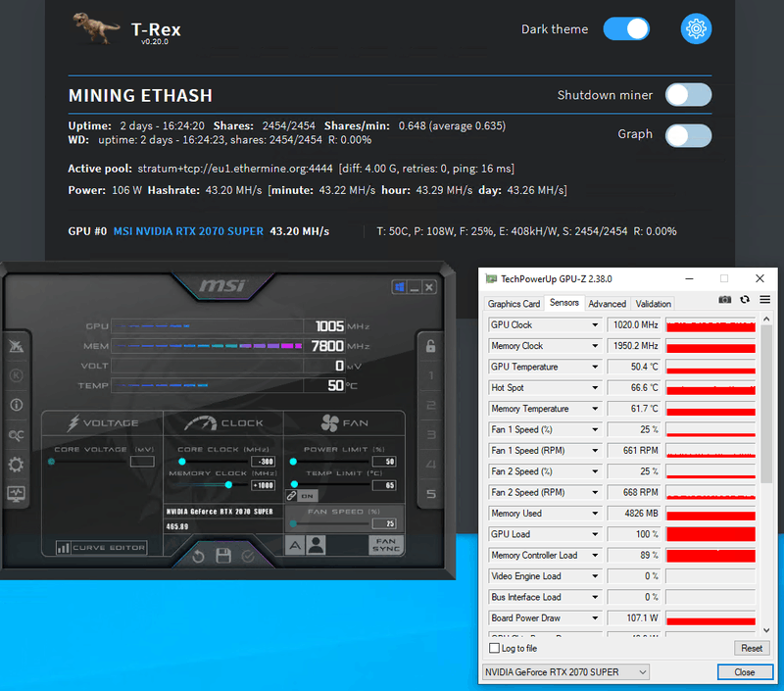Click the Core Voltage value field
This screenshot has height=691, width=784.
(x=142, y=462)
